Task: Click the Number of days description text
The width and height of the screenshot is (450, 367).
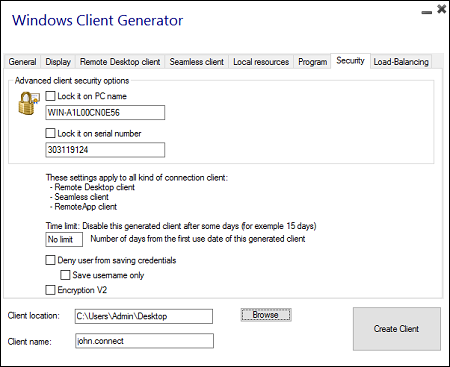Action: 198,239
